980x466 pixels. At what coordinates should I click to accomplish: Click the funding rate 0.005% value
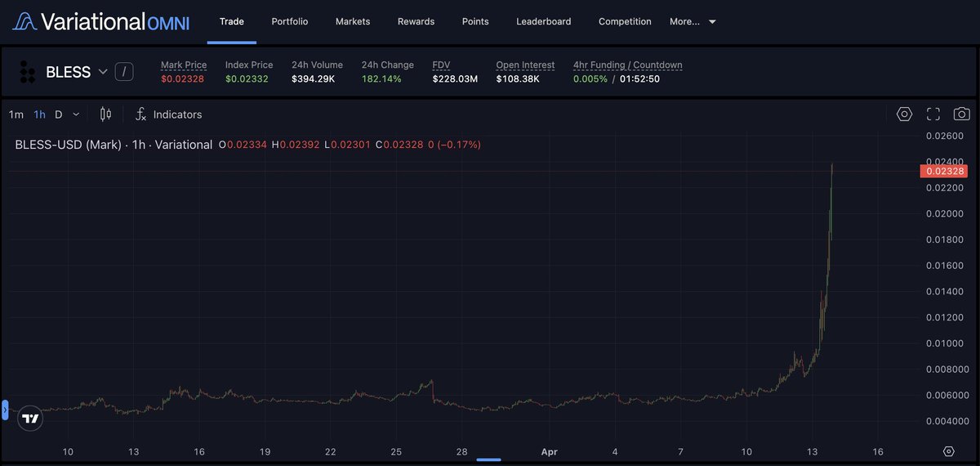(590, 78)
